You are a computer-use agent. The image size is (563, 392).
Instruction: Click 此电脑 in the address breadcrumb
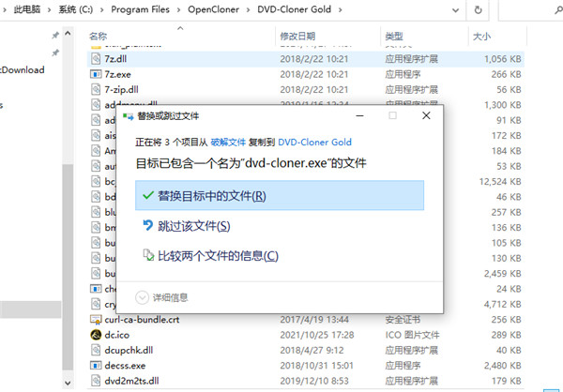[27, 9]
